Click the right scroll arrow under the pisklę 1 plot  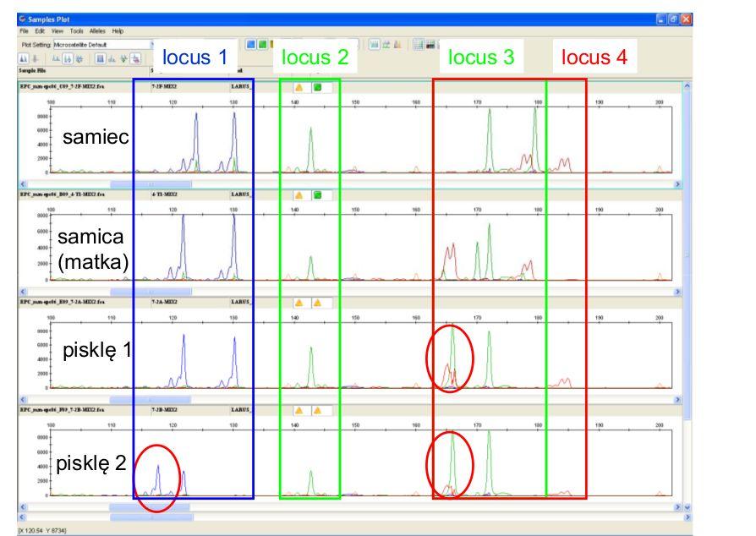[678, 400]
